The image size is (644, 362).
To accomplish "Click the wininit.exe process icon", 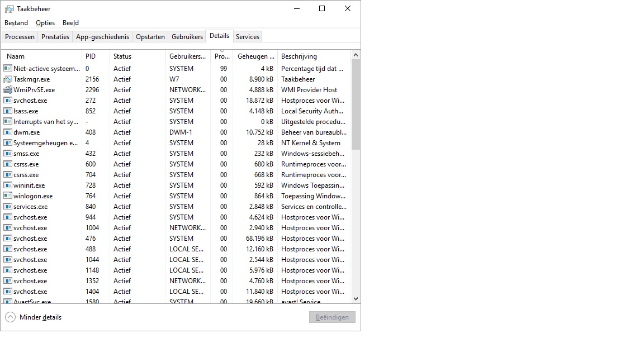I will point(8,185).
